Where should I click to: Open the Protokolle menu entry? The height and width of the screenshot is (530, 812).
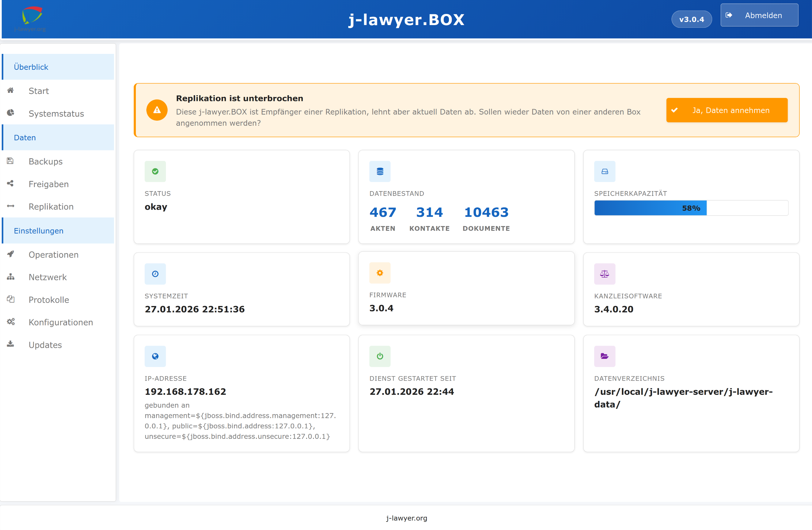[49, 300]
